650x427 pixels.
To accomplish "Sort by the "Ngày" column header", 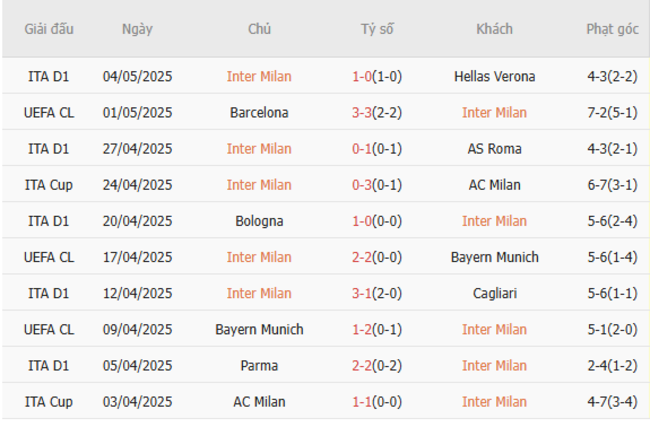I will click(x=137, y=29).
